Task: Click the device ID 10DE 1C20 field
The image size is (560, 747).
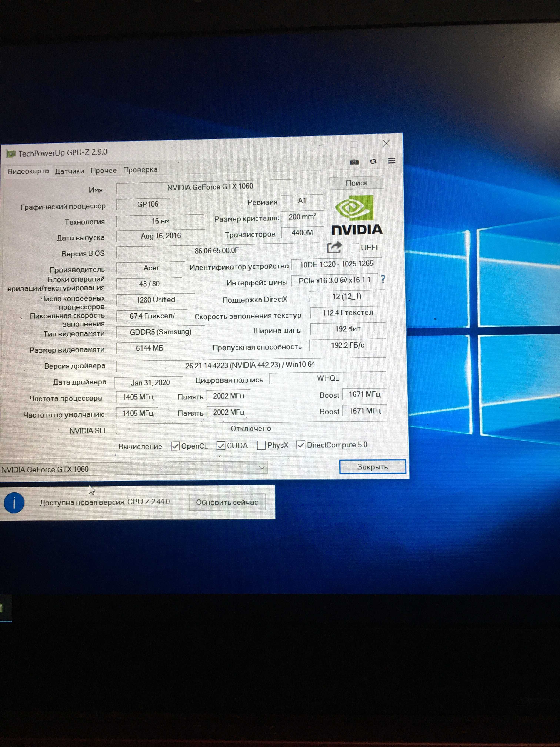Action: point(336,264)
